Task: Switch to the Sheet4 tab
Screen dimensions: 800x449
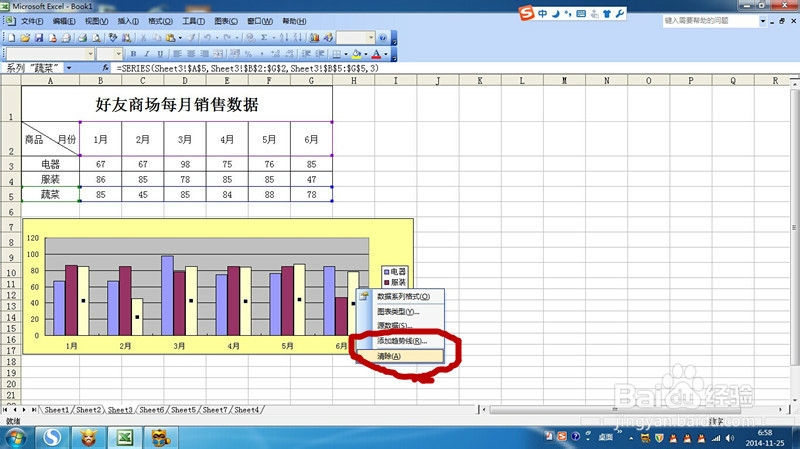Action: 246,410
